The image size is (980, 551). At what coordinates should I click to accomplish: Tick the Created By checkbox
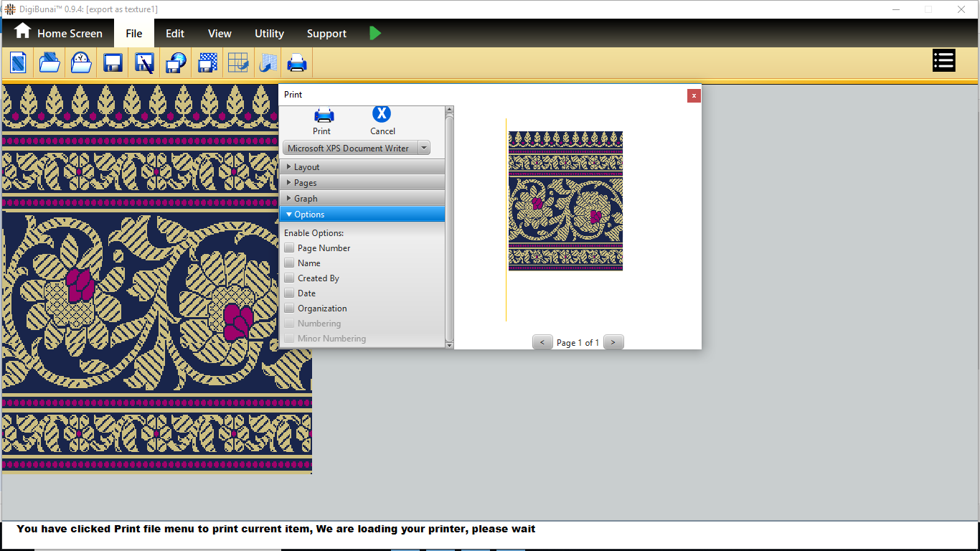(x=289, y=278)
